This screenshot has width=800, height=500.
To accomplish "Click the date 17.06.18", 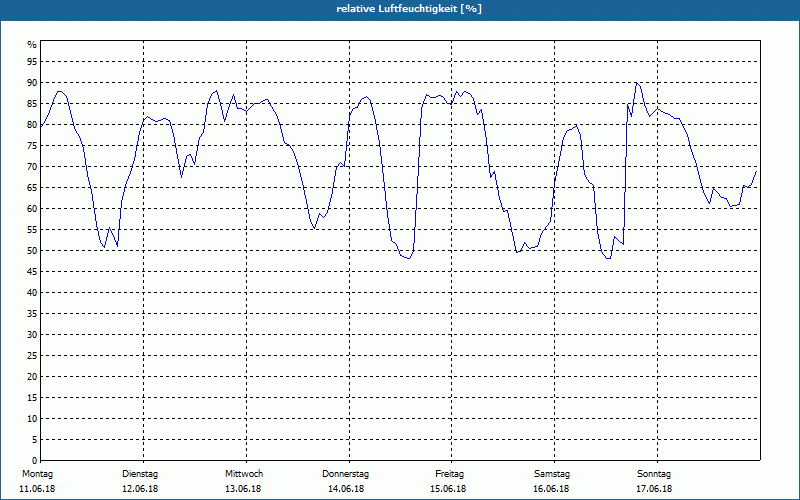I will click(x=654, y=489).
